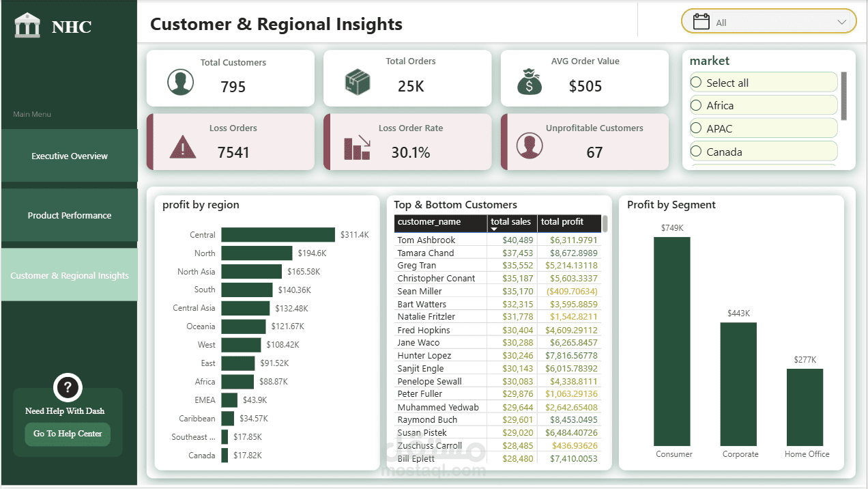Select the East region bar
This screenshot has width=868, height=489.
pos(238,363)
